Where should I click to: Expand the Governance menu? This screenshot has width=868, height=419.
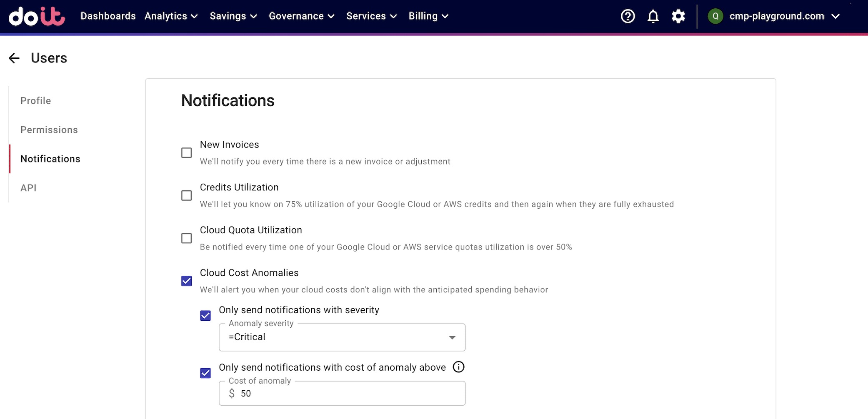(x=301, y=16)
